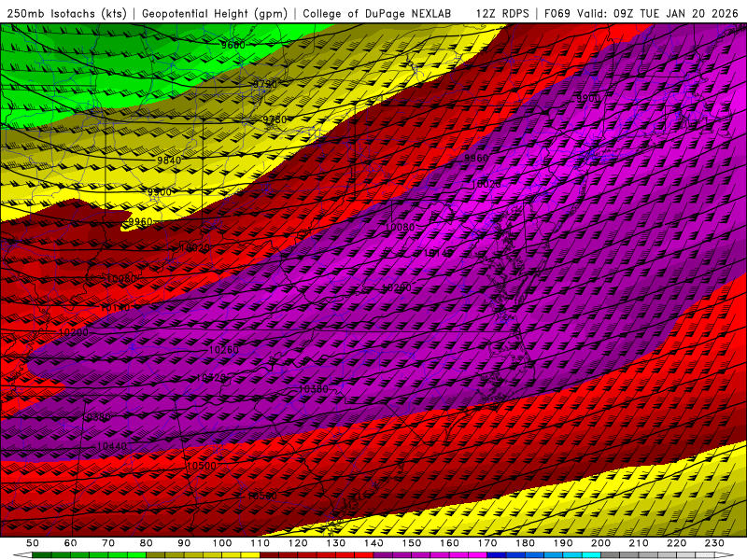Click the 230 kt scale label
The height and width of the screenshot is (560, 747).
click(714, 543)
